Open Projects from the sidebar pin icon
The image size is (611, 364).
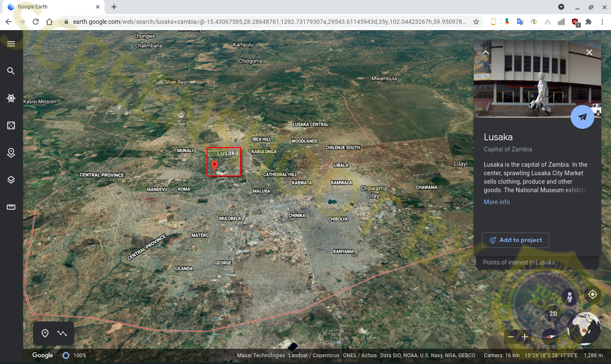(x=11, y=153)
